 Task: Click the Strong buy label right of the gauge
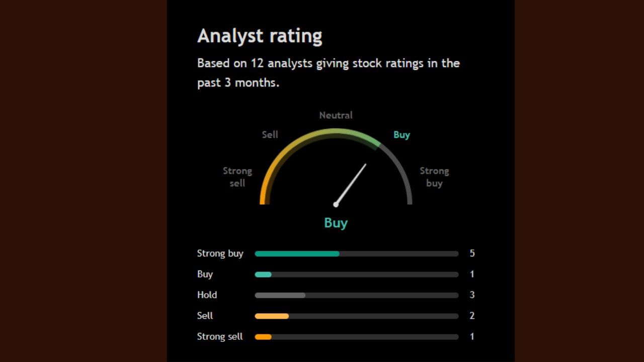pyautogui.click(x=434, y=177)
